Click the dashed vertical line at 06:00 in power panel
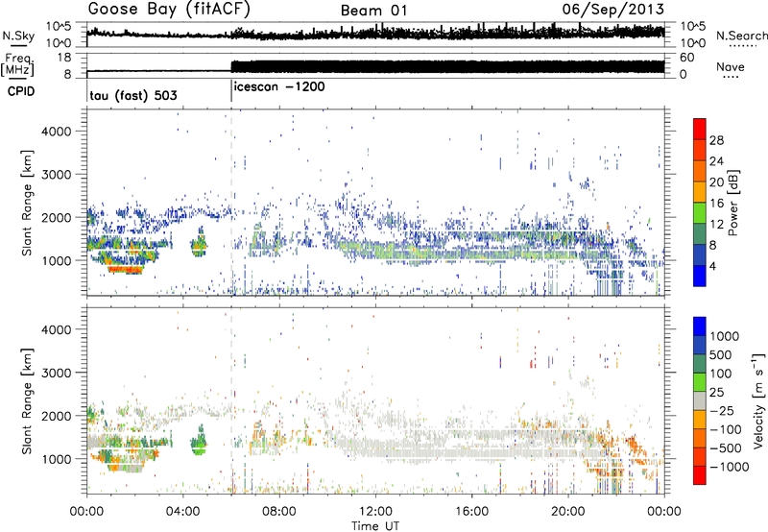The image size is (768, 532). click(x=231, y=203)
